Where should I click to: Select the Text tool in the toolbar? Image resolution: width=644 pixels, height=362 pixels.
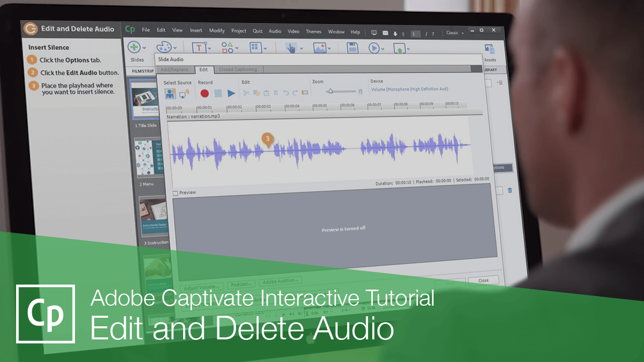[x=198, y=47]
